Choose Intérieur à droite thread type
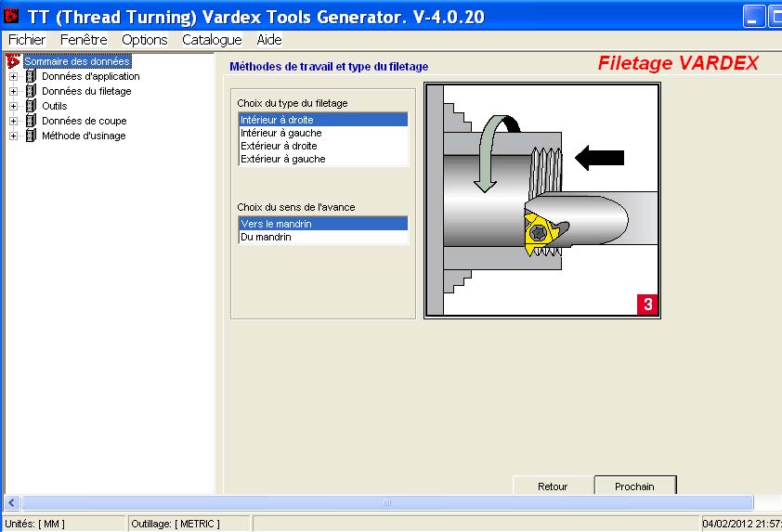The image size is (782, 532). point(323,120)
